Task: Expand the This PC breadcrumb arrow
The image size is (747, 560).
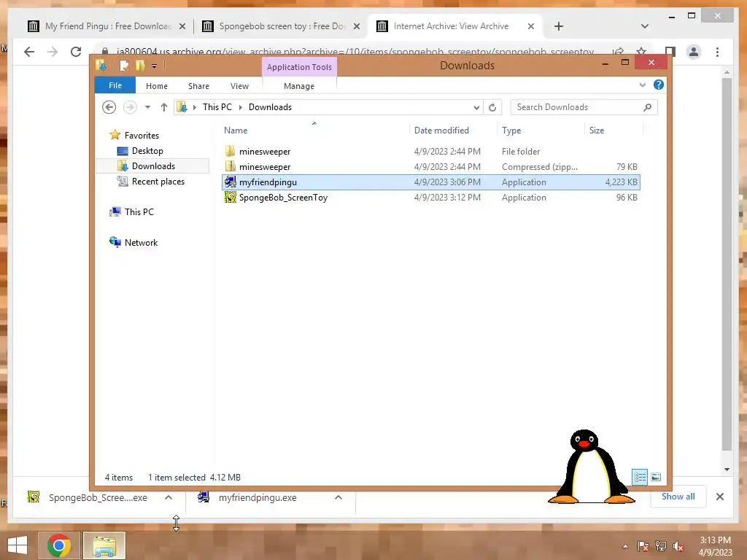Action: 241,108
